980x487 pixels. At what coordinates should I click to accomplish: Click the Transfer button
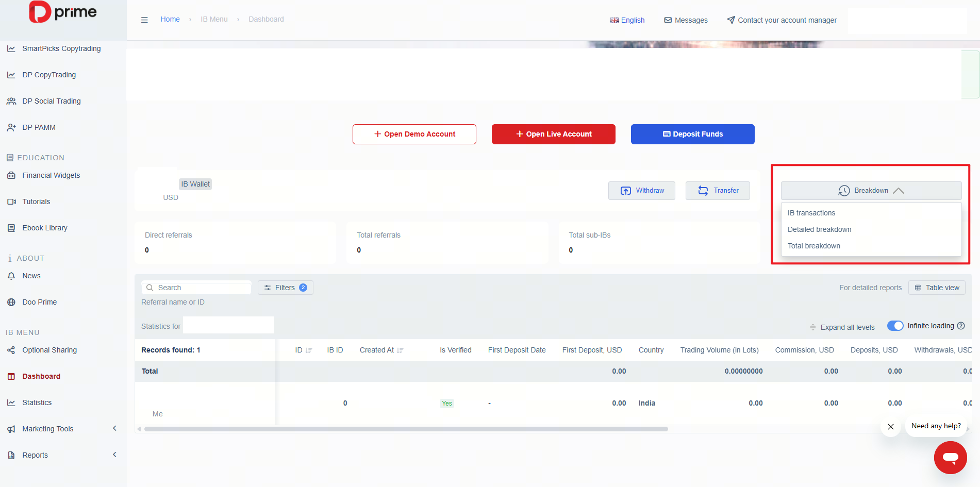pos(717,191)
